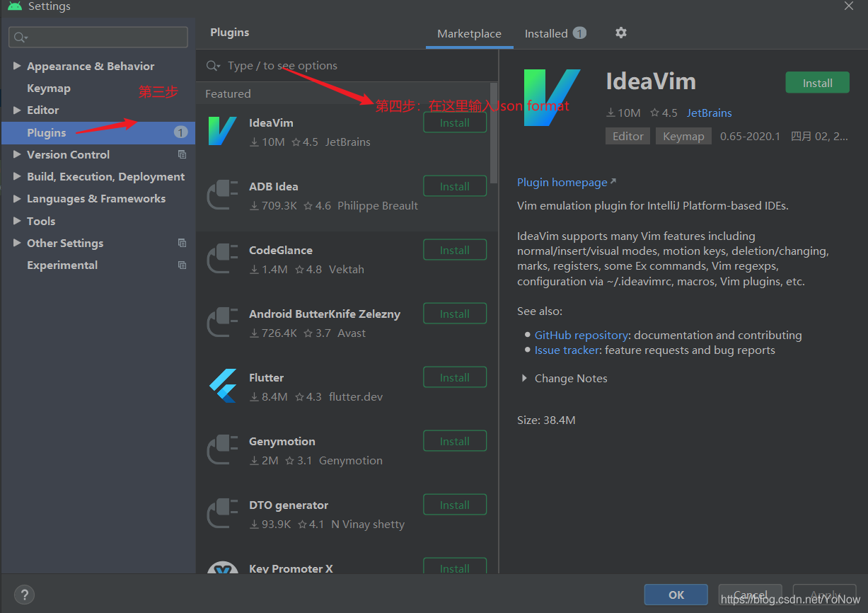Click the Size: 38.4M text
868x613 pixels.
(x=546, y=420)
